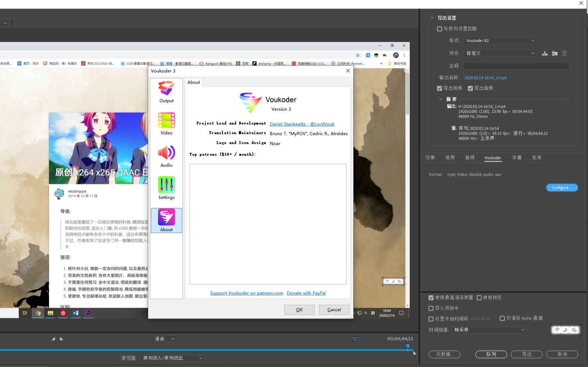Click the blue playhead on preview timeline
Screen dimensions: 588x367
coord(408,346)
